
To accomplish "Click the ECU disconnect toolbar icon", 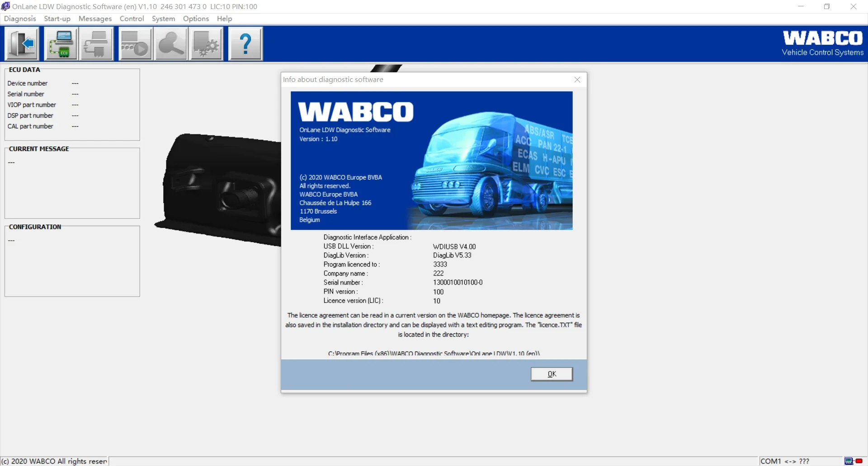I will click(x=96, y=43).
